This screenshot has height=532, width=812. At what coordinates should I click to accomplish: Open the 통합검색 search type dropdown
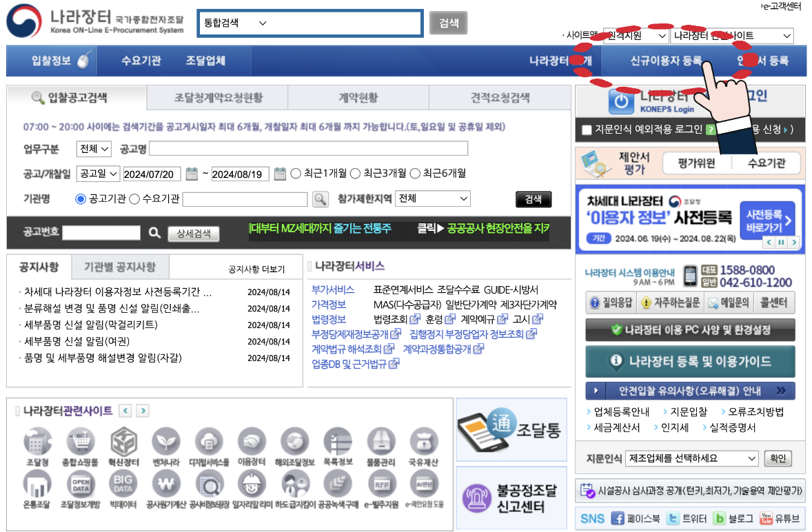coord(235,23)
